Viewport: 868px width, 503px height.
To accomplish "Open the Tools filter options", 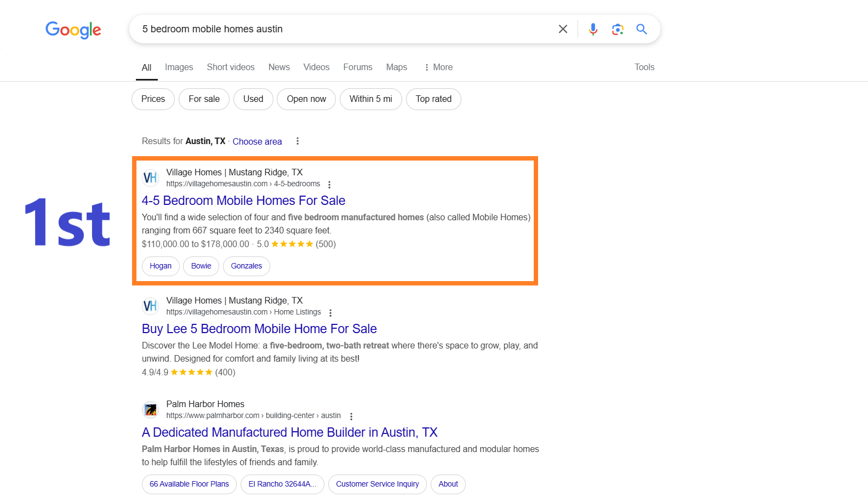I will pyautogui.click(x=644, y=67).
